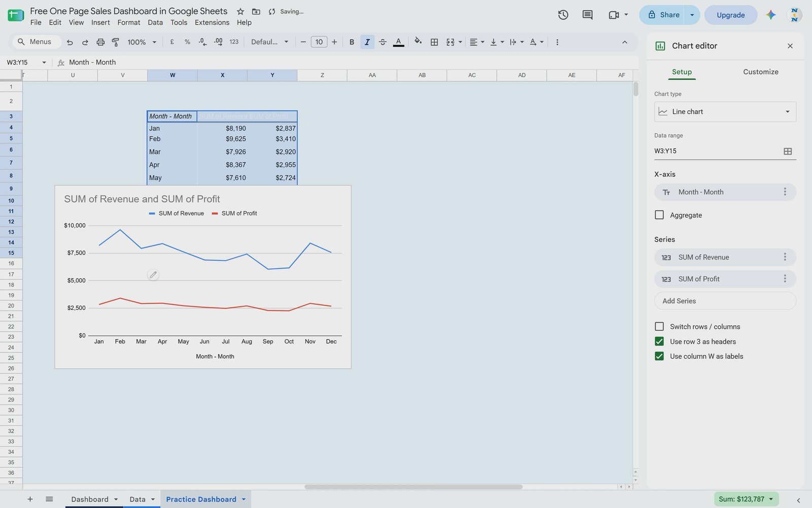Enable Switch rows / columns checkbox
This screenshot has height=508, width=812.
click(x=659, y=326)
